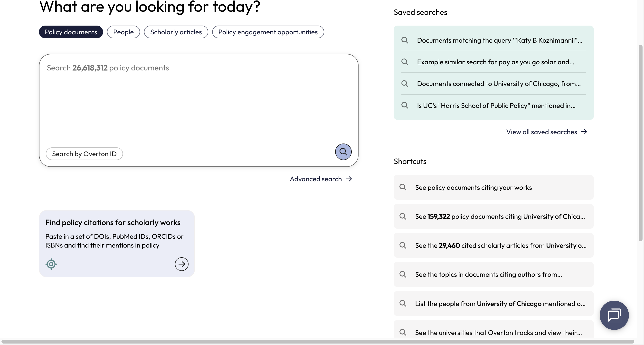Click the target icon in citations card
This screenshot has height=345, width=644.
pos(51,264)
